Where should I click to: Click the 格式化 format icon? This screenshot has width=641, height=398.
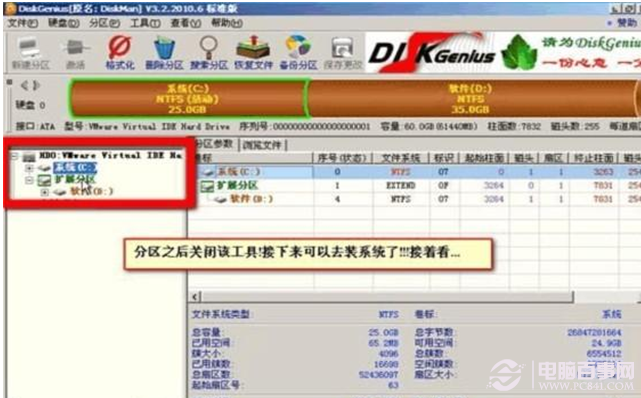[x=120, y=53]
